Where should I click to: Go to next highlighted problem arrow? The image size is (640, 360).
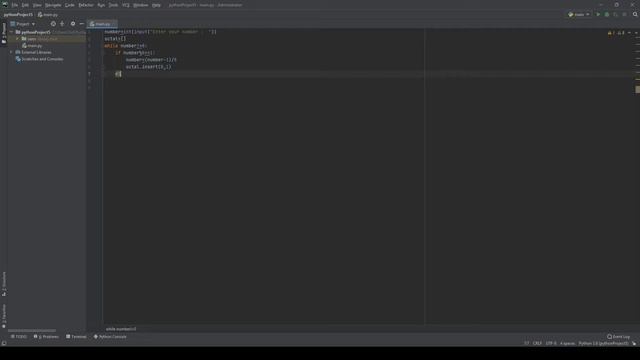click(x=636, y=33)
